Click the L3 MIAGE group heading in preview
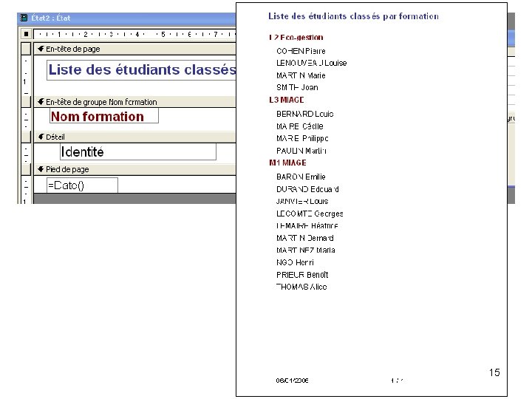 (287, 100)
